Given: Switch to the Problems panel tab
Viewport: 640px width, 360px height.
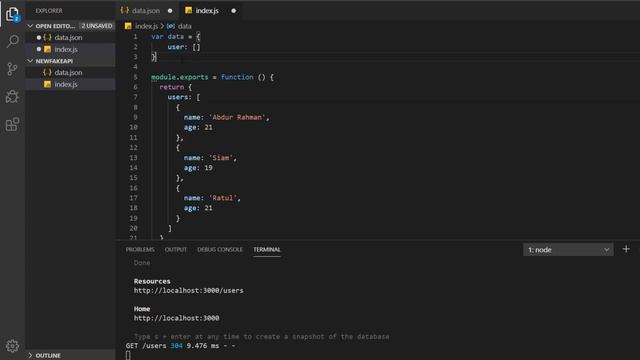Looking at the screenshot, I should coord(140,249).
